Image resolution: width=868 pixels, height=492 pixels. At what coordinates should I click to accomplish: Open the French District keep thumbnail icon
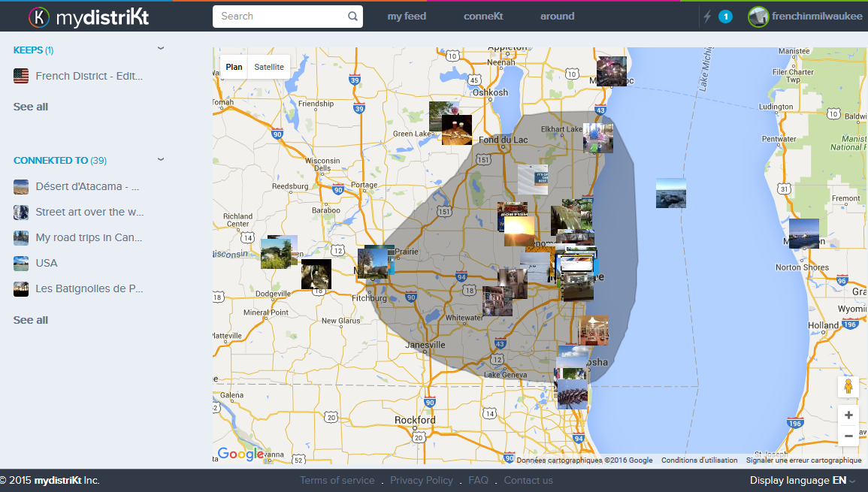[x=20, y=75]
